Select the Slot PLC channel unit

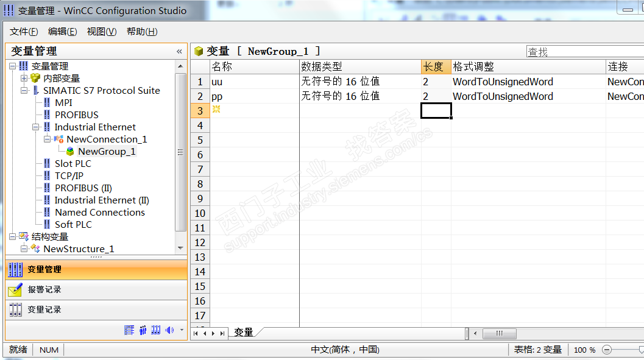[x=73, y=164]
